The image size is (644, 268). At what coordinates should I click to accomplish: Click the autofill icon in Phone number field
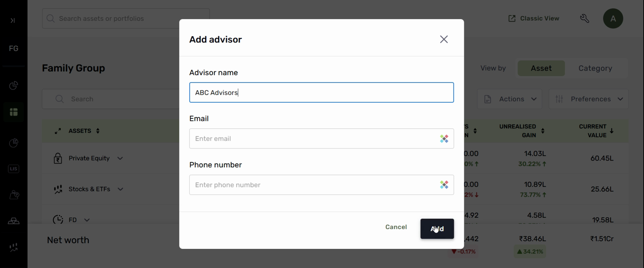[x=444, y=185]
